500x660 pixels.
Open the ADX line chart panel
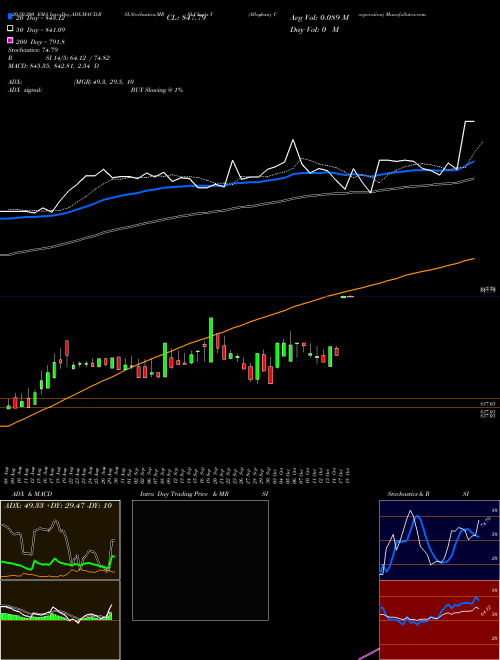(x=60, y=540)
